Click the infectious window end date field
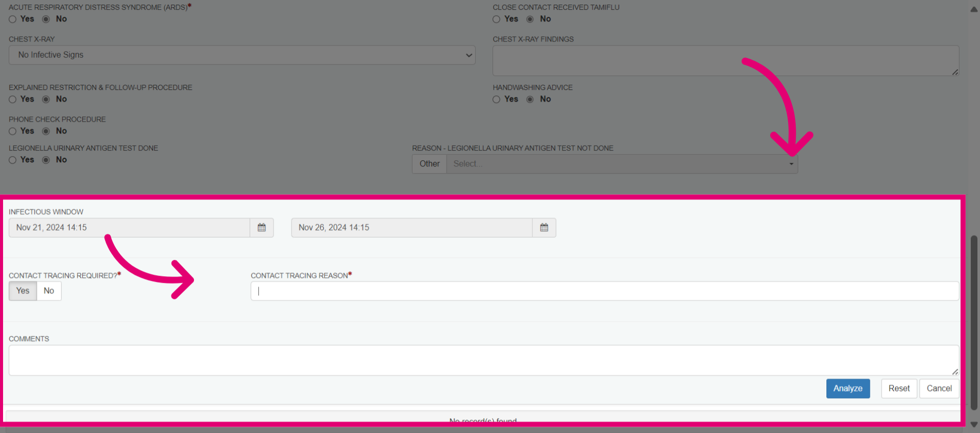The height and width of the screenshot is (433, 980). click(412, 228)
